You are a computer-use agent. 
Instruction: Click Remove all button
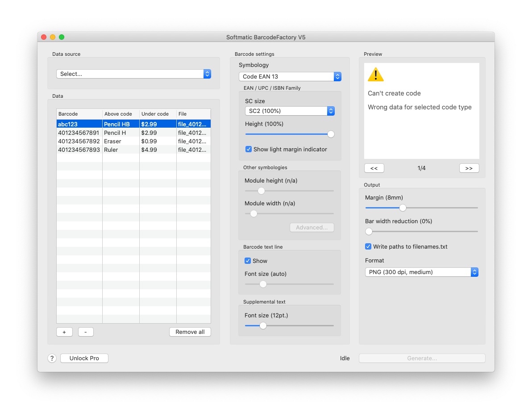[190, 332]
